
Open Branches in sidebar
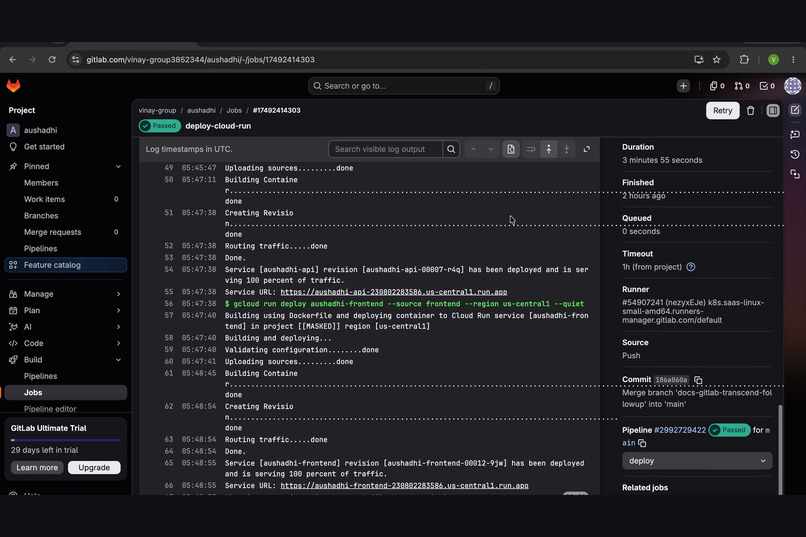(65, 215)
